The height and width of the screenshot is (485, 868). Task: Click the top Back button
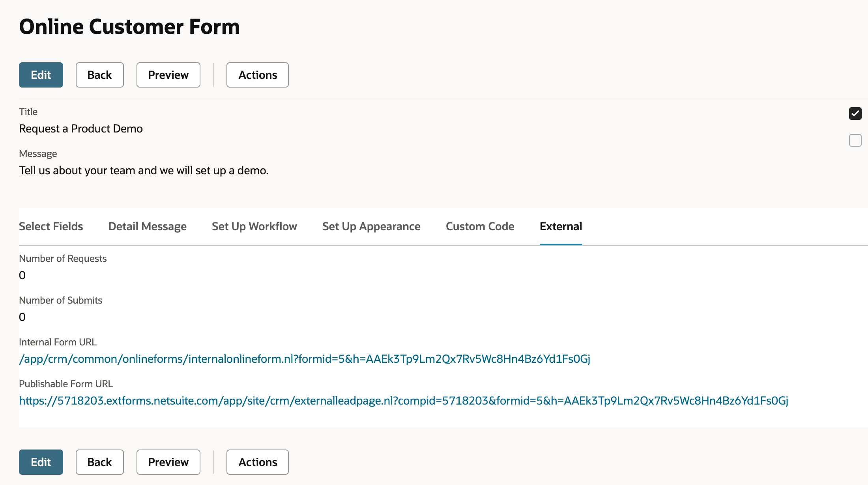tap(100, 75)
